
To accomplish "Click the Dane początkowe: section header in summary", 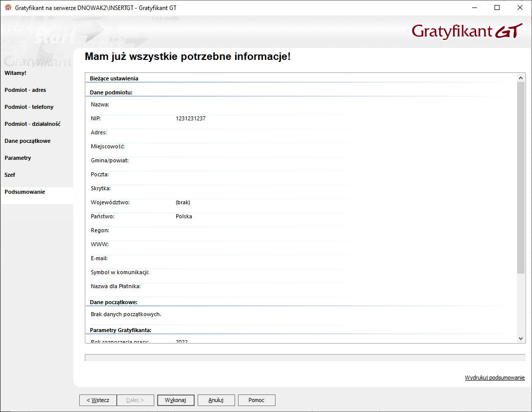I will point(114,302).
